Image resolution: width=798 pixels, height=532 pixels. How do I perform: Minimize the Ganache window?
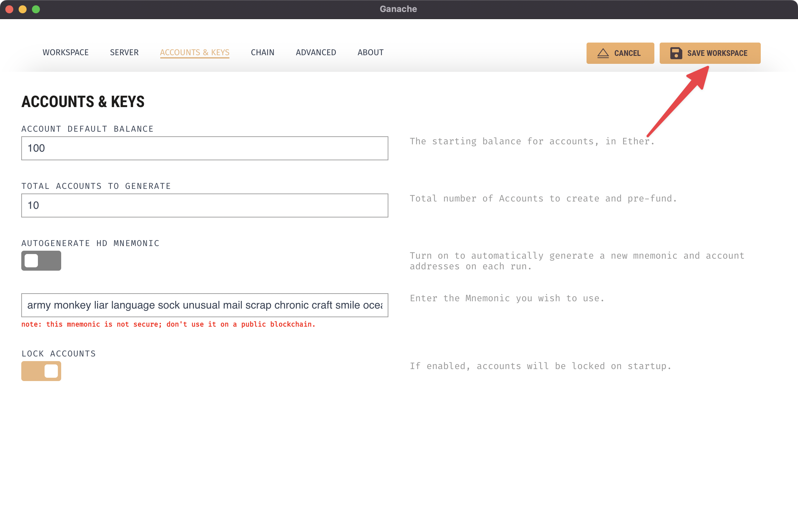tap(23, 9)
